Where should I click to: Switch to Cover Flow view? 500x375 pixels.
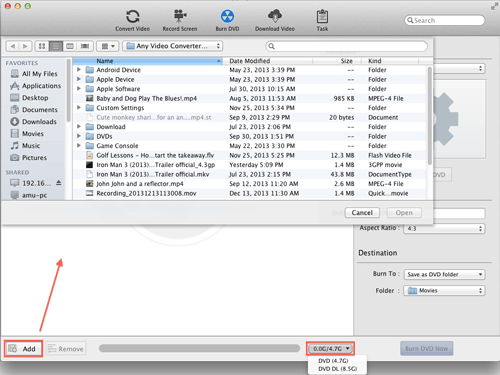coord(85,46)
